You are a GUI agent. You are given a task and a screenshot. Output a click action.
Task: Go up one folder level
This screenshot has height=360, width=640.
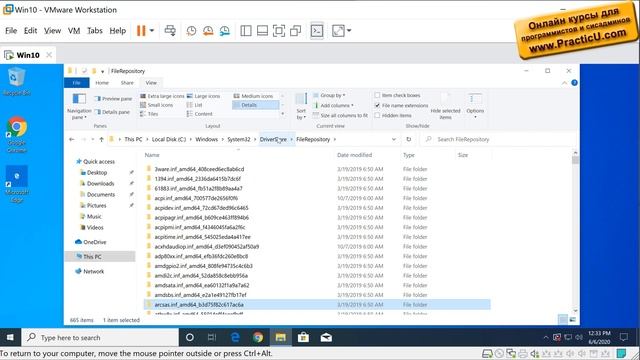[x=101, y=139]
